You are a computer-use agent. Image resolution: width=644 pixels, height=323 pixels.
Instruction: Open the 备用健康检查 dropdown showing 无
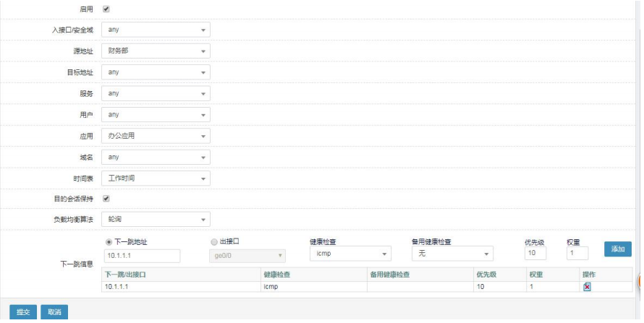452,254
